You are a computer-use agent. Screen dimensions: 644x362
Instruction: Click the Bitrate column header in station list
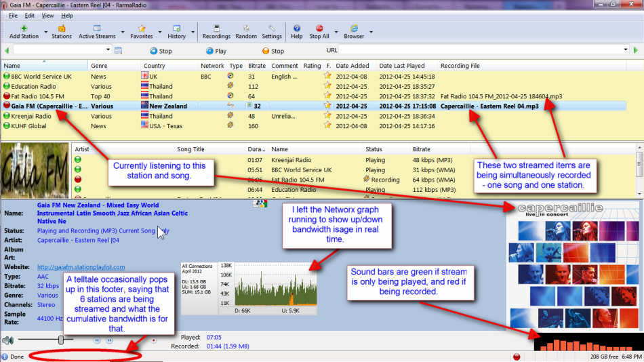[x=257, y=66]
